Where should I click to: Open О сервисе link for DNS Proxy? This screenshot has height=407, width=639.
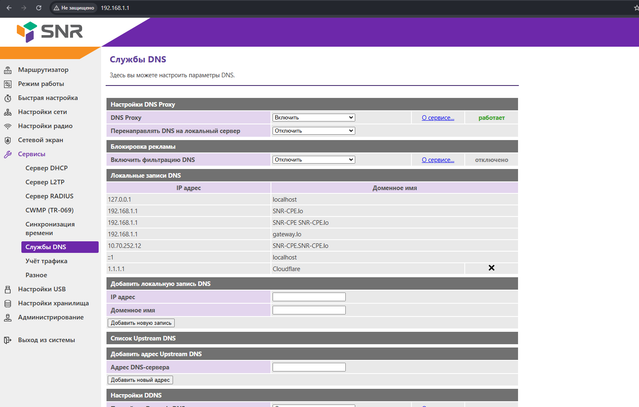pyautogui.click(x=438, y=118)
